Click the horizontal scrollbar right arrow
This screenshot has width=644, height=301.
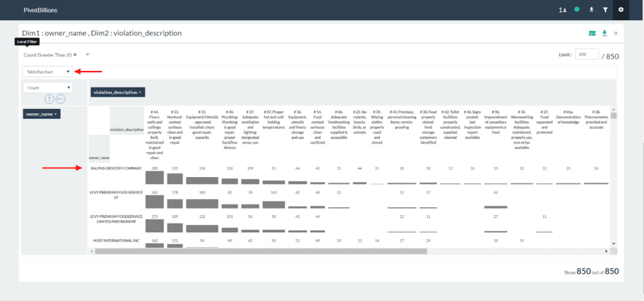pos(607,251)
